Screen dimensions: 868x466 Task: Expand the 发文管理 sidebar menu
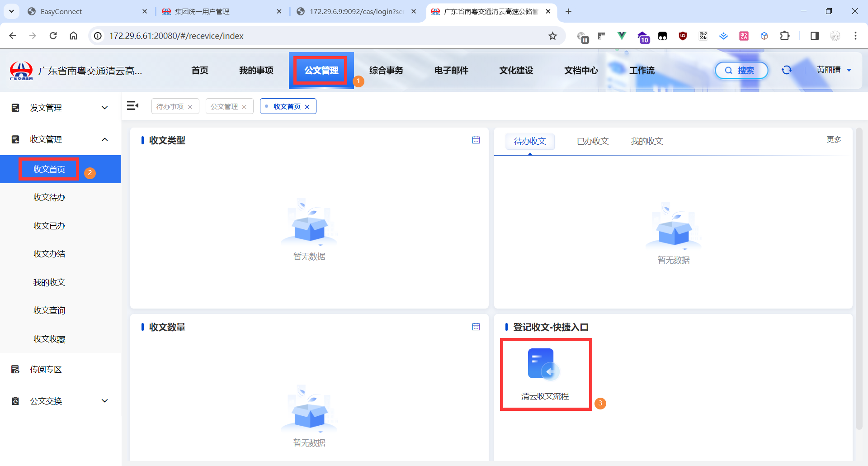point(61,108)
